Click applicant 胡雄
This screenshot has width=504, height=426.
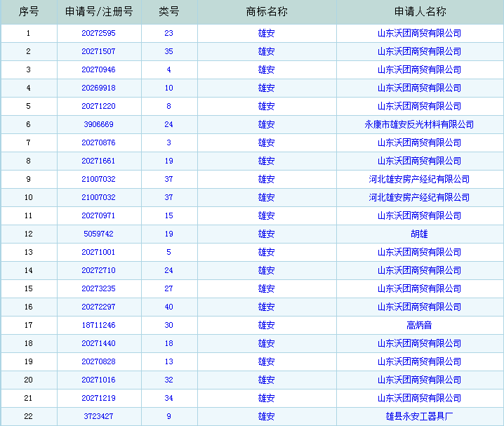[419, 234]
